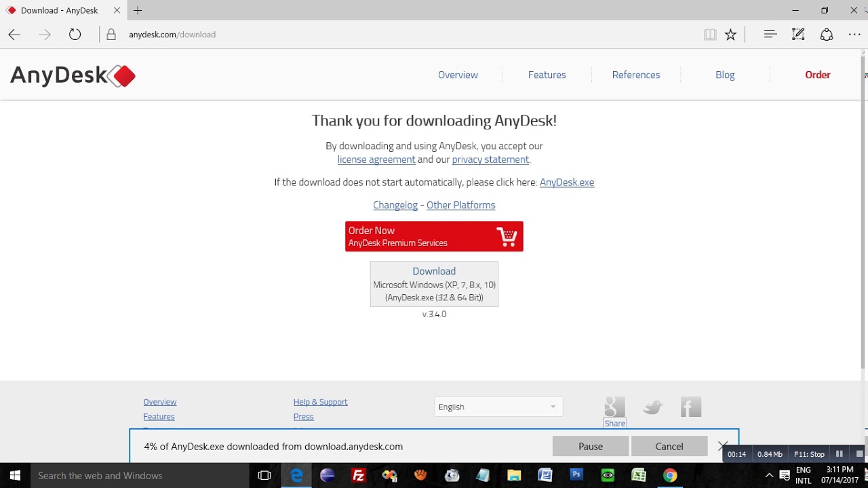Open the Overview nav item

point(458,75)
